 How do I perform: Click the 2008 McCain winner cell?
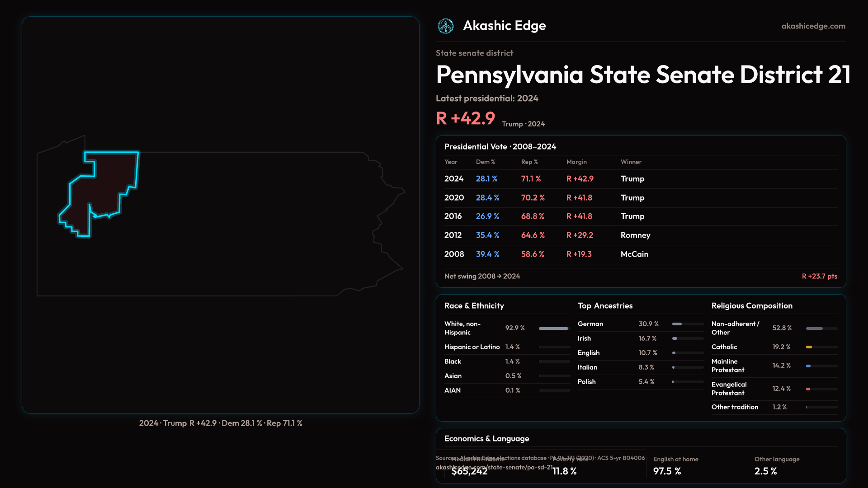coord(634,254)
